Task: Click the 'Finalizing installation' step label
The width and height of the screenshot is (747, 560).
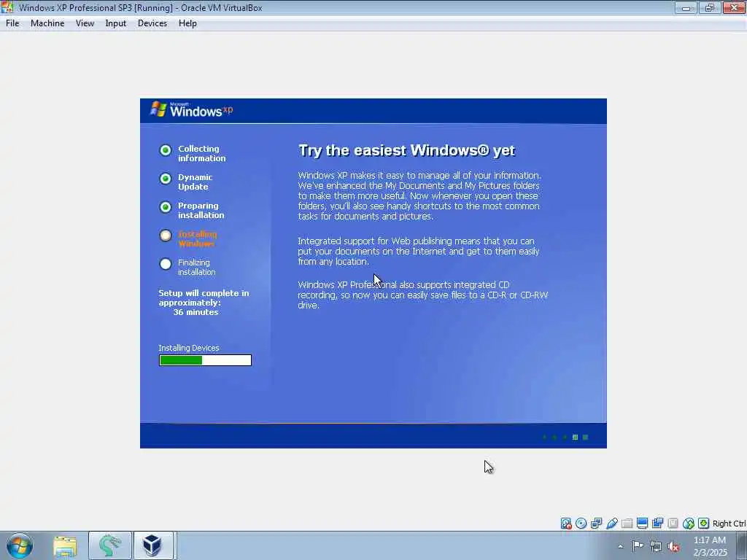Action: (197, 267)
